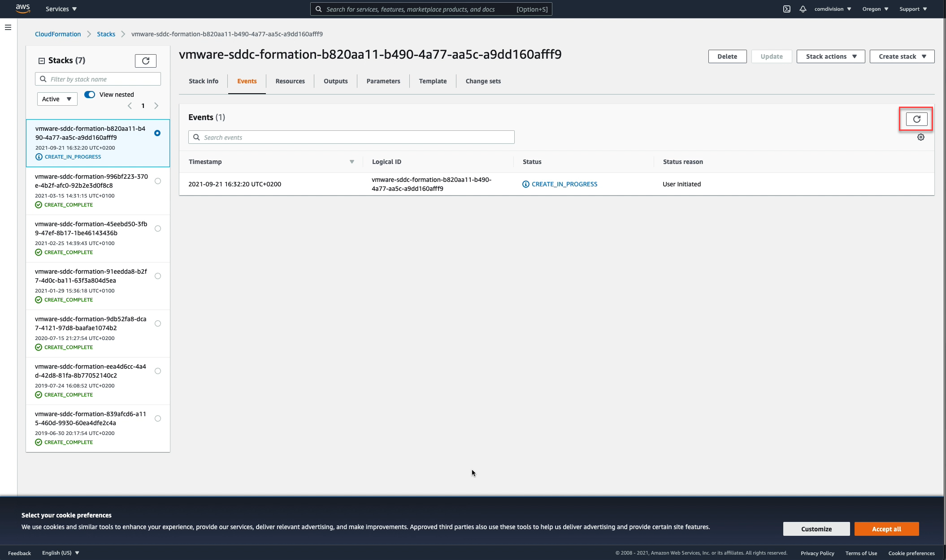The image size is (946, 560).
Task: Switch to the Resources tab
Action: click(x=290, y=81)
